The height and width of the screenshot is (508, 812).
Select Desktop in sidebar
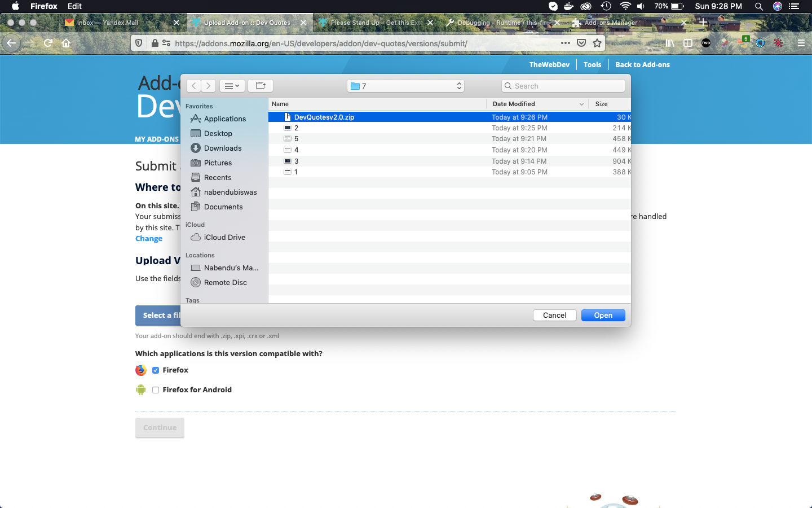pyautogui.click(x=218, y=133)
